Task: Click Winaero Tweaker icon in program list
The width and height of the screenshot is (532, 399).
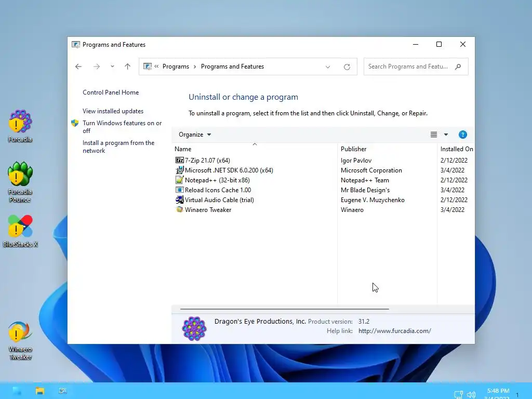Action: pos(179,210)
